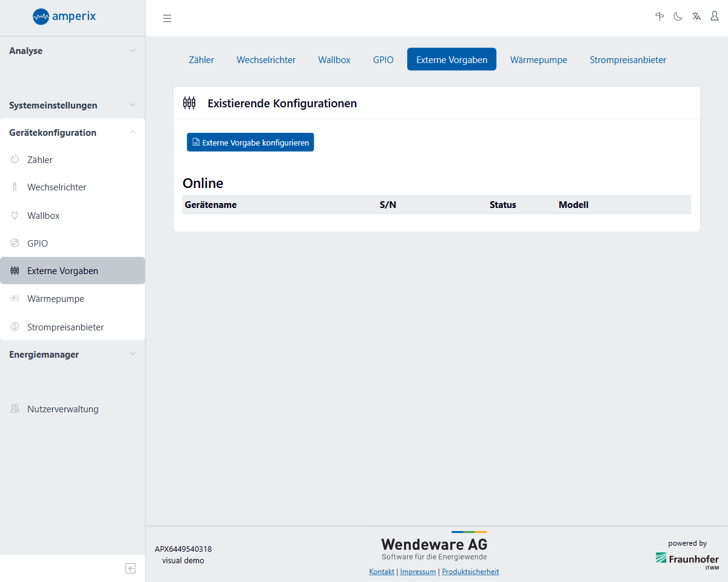
Task: Switch to the Wärmepumpe tab
Action: point(538,60)
